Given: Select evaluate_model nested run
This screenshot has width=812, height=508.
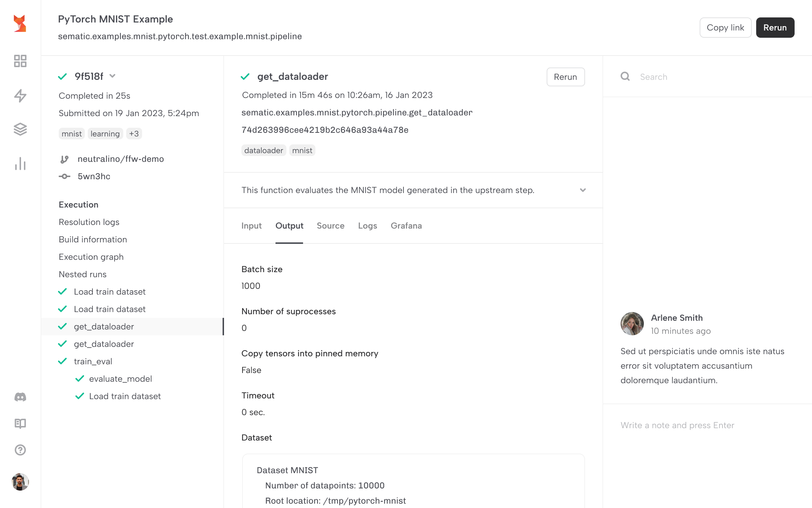Looking at the screenshot, I should coord(120,379).
